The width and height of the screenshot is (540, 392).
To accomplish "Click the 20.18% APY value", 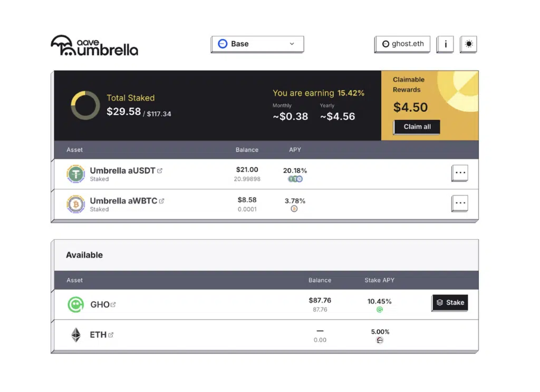I will 295,171.
